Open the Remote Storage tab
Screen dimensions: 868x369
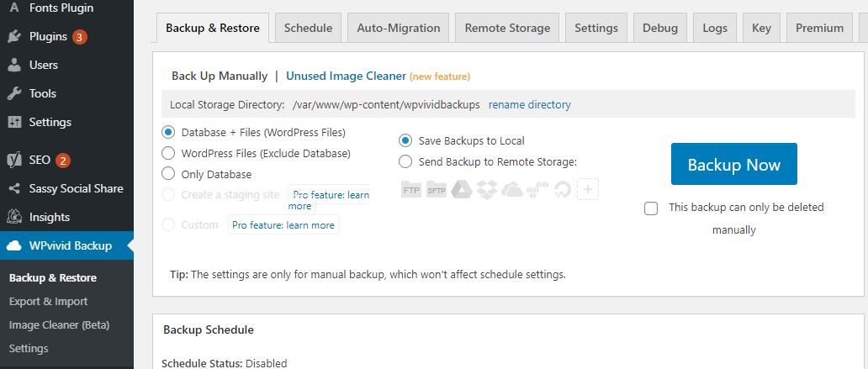point(507,28)
